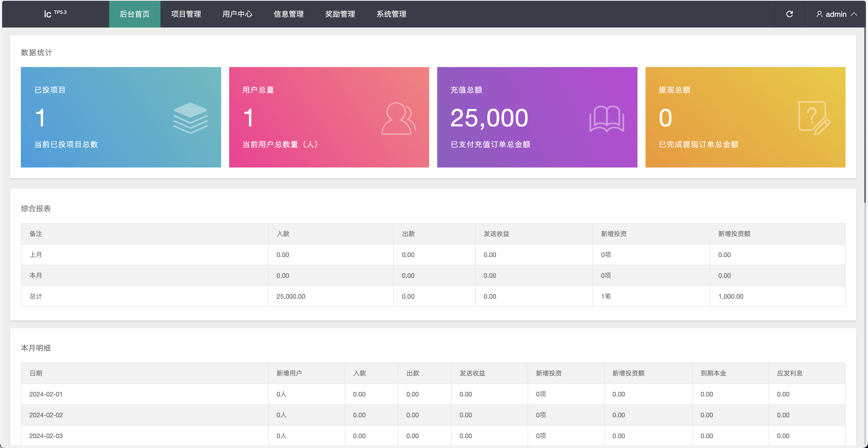
Task: Click the stacked layers icon on 已投项目 card
Action: 190,119
